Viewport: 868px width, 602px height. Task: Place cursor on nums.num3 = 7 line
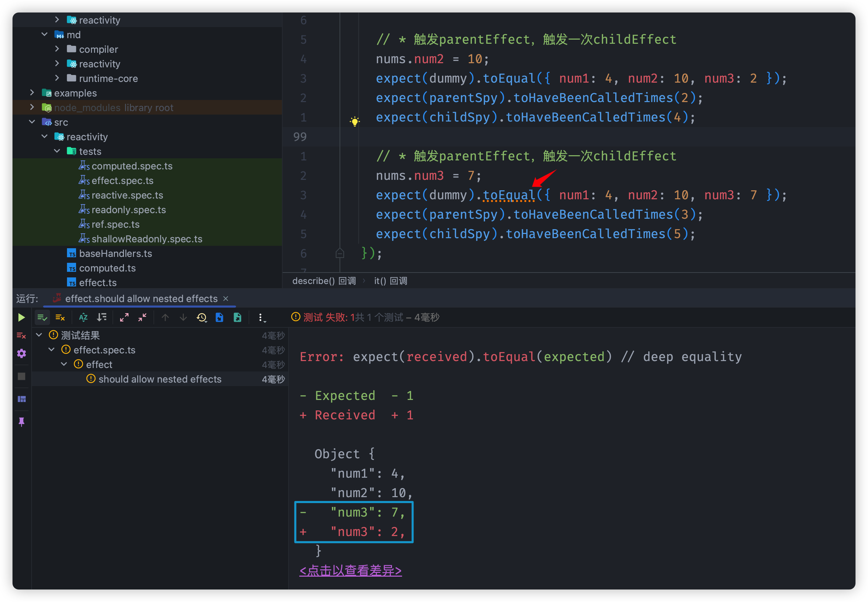point(428,176)
